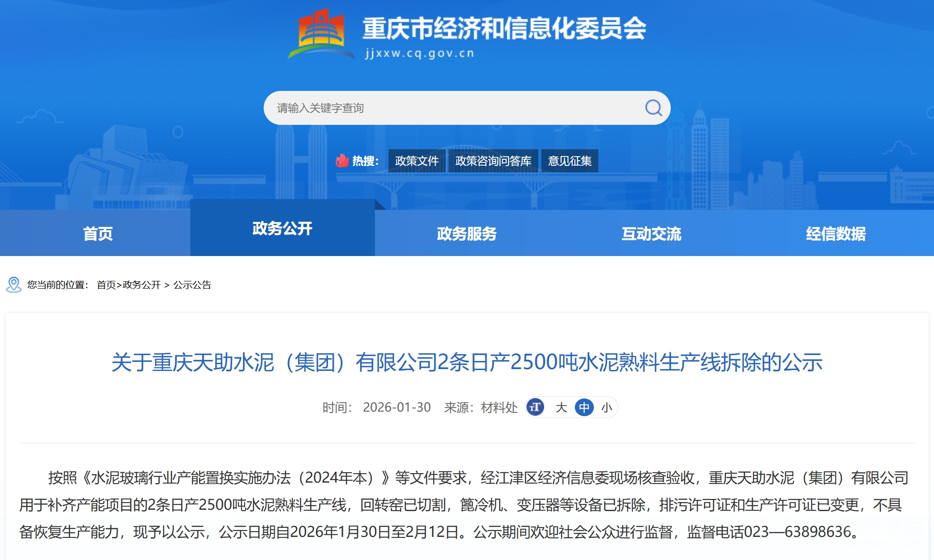Focus the keyword search input field
This screenshot has height=560, width=934.
pyautogui.click(x=452, y=108)
